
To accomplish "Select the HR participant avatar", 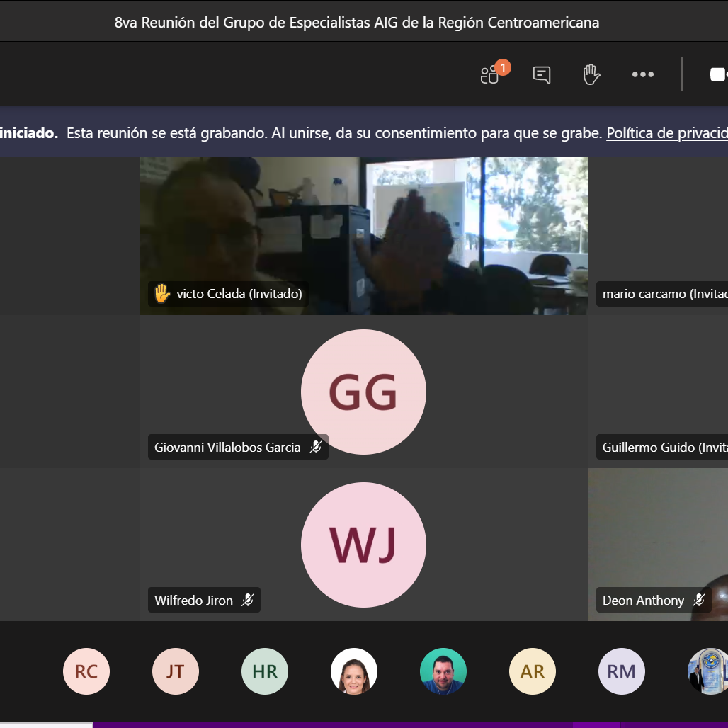I will point(265,671).
